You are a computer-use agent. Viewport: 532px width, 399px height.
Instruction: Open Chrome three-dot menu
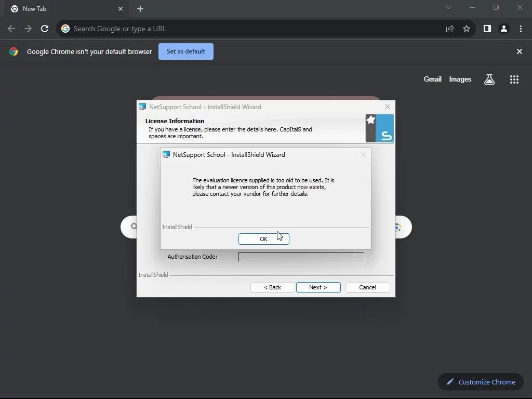click(521, 29)
